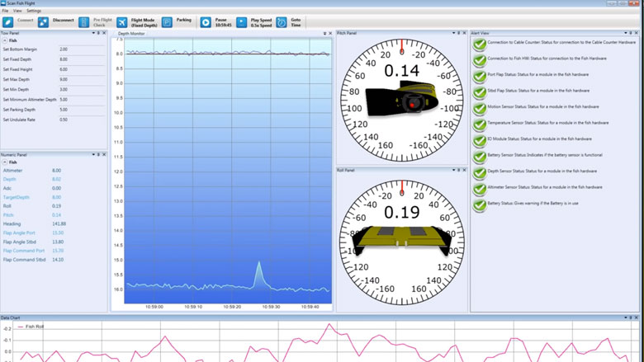Viewport: 644px width, 362px height.
Task: Collapse the Fish group in Numeric Panel
Action: [x=5, y=162]
